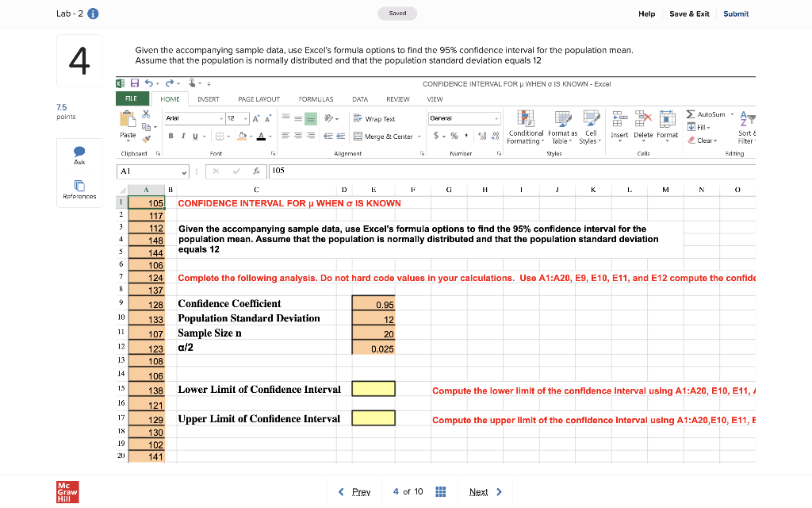
Task: Switch to the FORMULAS tab
Action: pyautogui.click(x=316, y=99)
